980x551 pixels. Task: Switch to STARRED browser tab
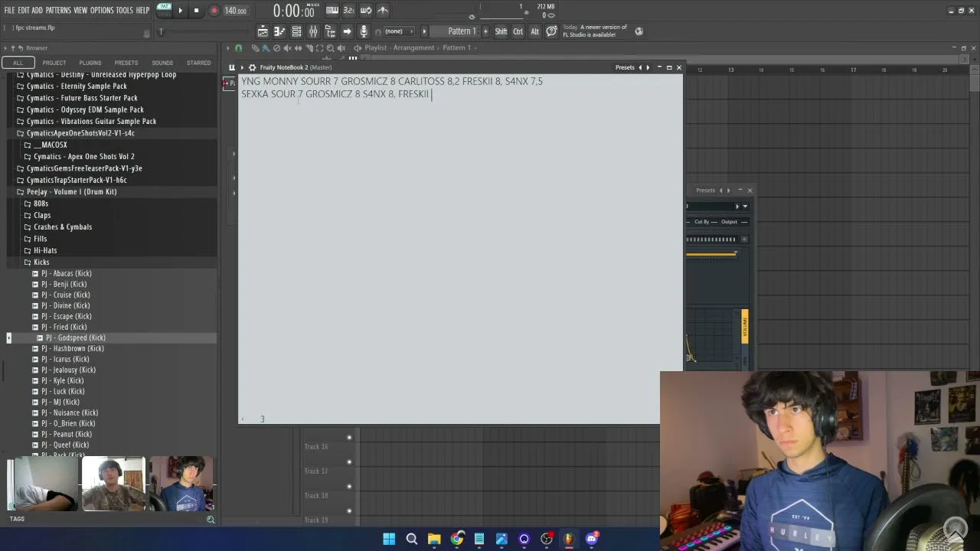tap(198, 63)
